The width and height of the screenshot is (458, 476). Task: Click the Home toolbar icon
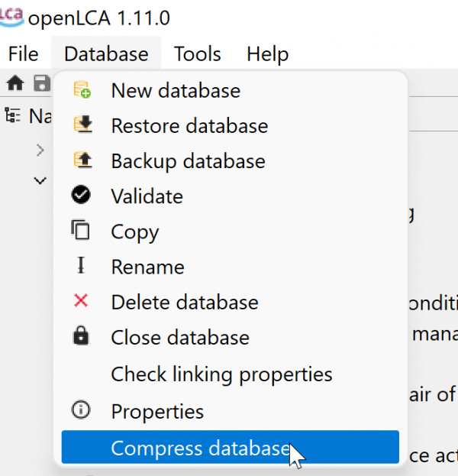tap(15, 83)
